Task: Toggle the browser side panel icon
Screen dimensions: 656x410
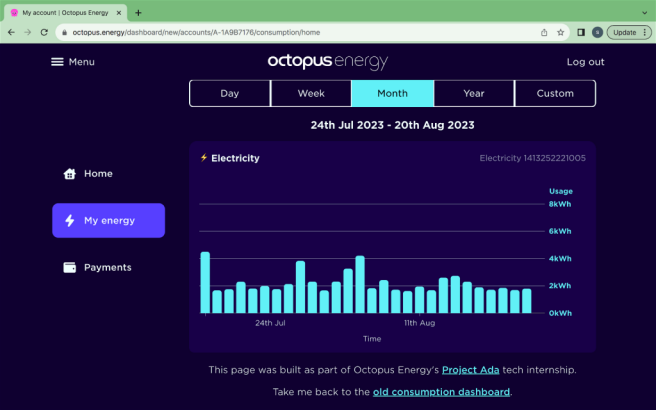Action: pyautogui.click(x=581, y=32)
